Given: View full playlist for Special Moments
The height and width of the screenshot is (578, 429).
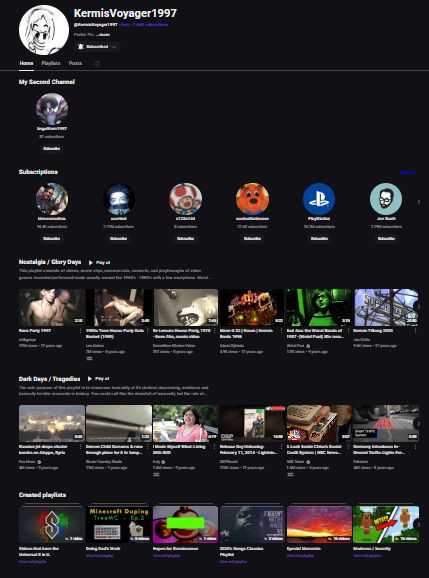Looking at the screenshot, I should 300,556.
